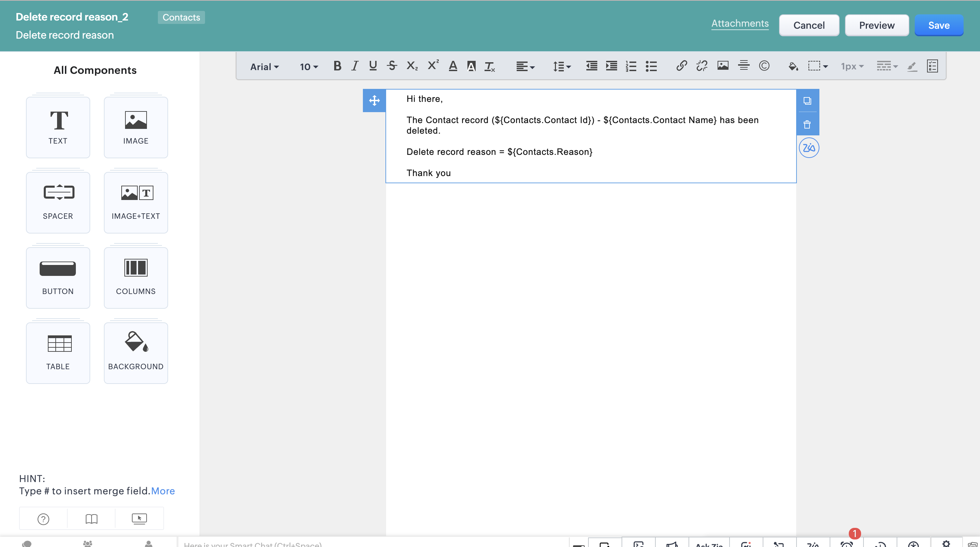Click the Save button

(x=939, y=26)
